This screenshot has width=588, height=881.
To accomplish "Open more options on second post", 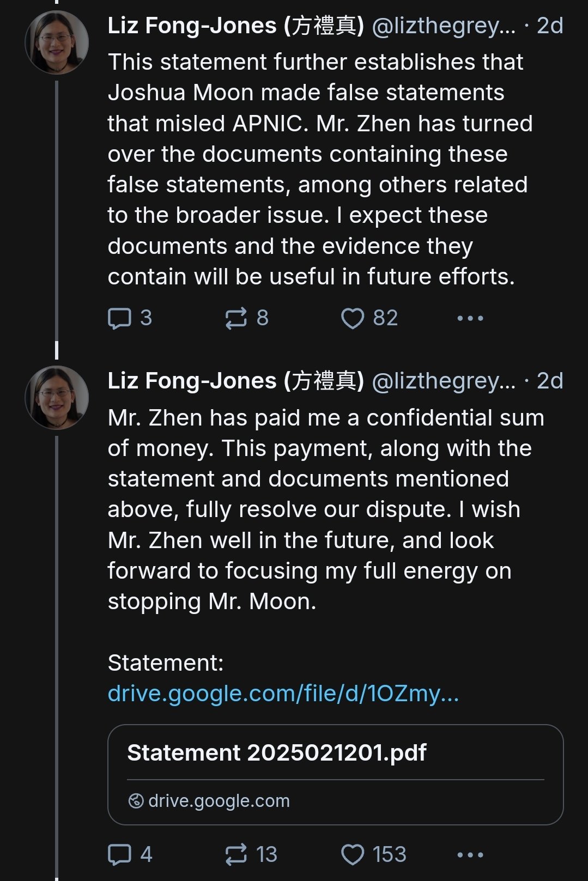I will click(470, 854).
